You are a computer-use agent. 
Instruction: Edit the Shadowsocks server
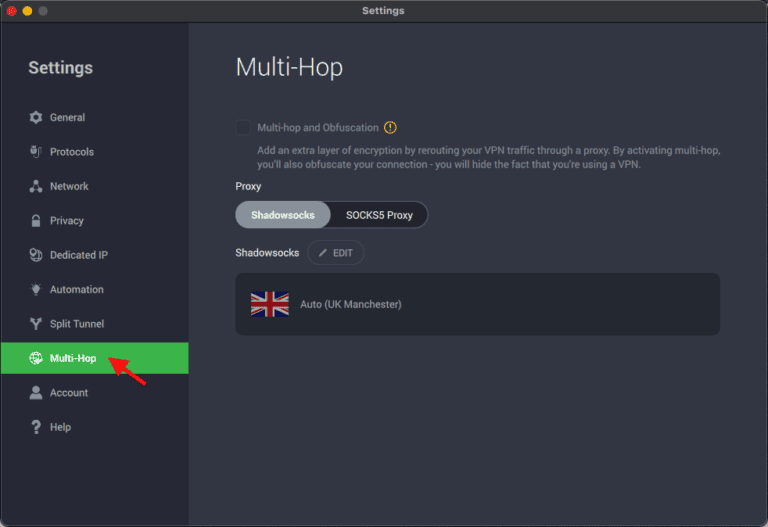336,253
